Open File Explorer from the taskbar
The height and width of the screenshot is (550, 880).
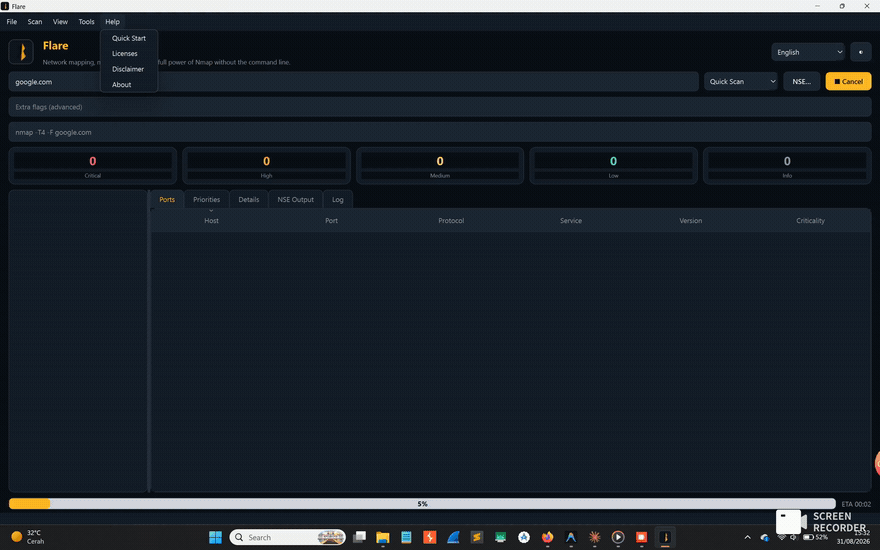[x=383, y=537]
